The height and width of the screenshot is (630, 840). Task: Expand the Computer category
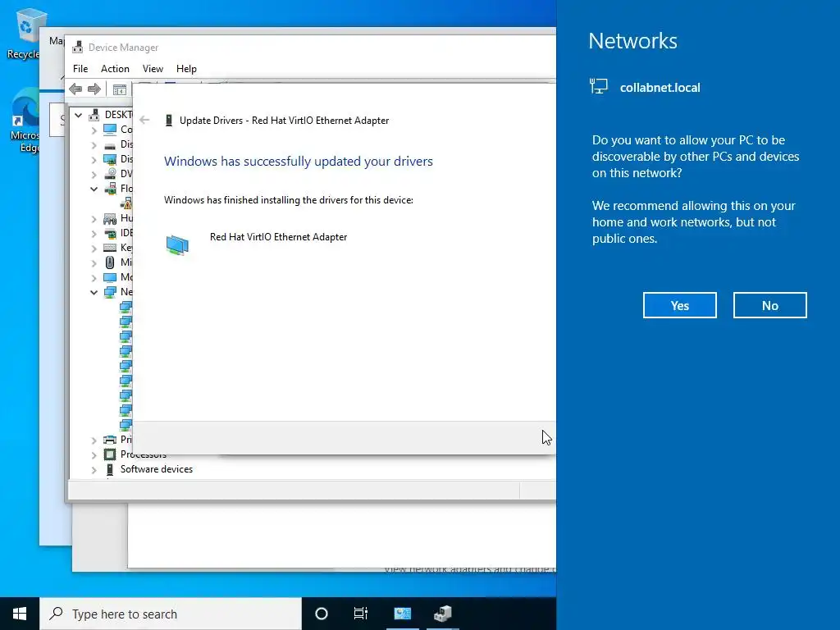click(x=94, y=130)
